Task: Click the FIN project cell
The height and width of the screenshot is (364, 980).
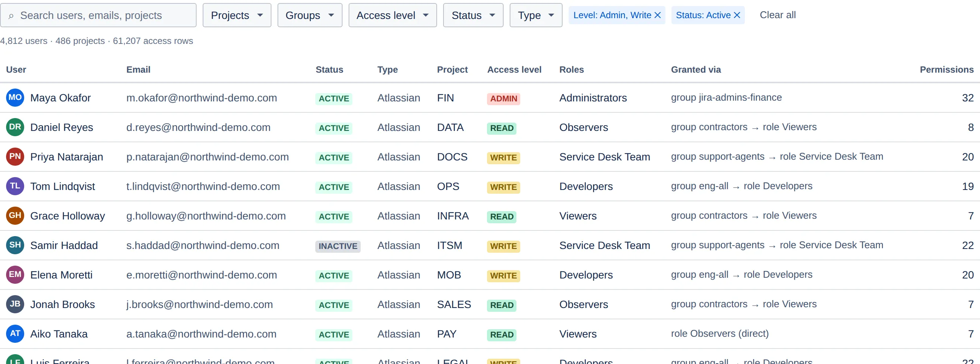Action: (445, 98)
